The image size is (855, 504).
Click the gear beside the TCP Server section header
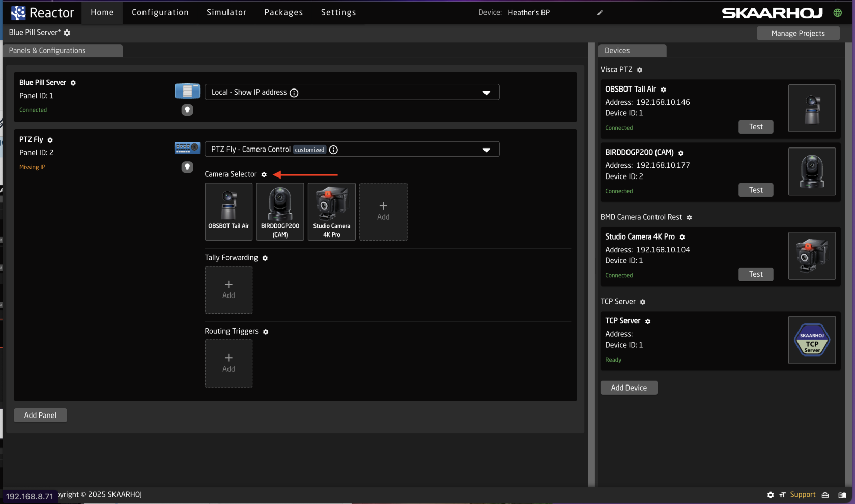(643, 302)
